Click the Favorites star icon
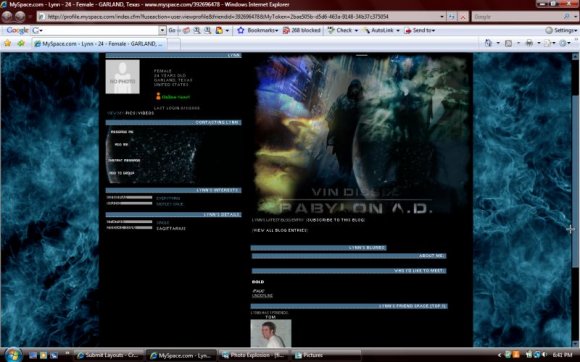Viewport: 580px width, 362px height. [x=7, y=43]
